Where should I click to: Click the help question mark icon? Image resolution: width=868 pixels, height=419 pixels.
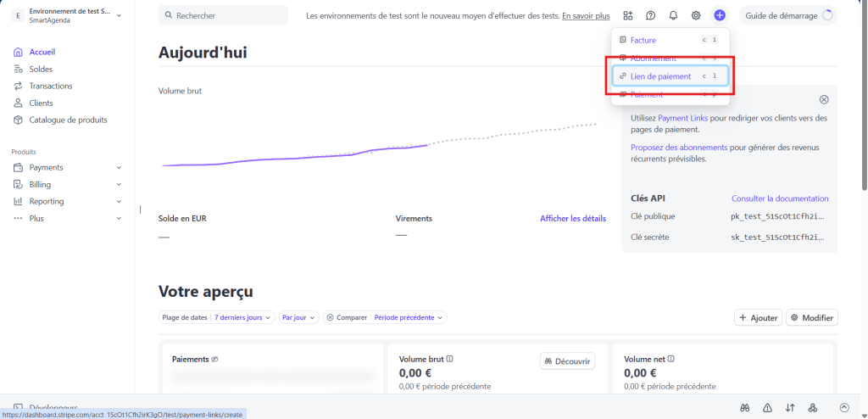(651, 15)
